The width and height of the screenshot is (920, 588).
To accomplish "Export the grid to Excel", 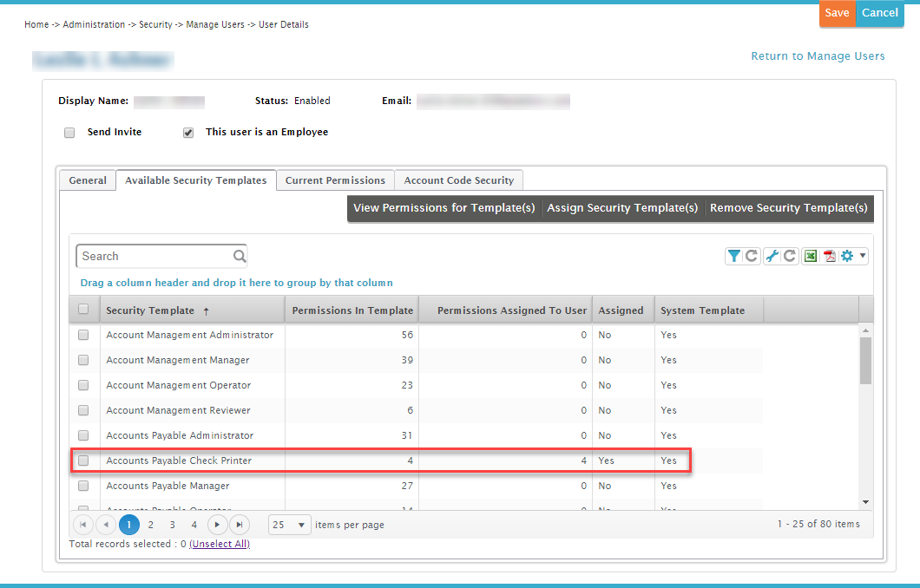I will click(x=811, y=256).
